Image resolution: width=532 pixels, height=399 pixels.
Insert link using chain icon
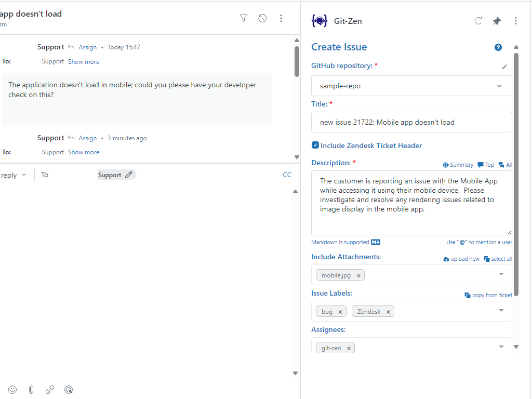[50, 389]
